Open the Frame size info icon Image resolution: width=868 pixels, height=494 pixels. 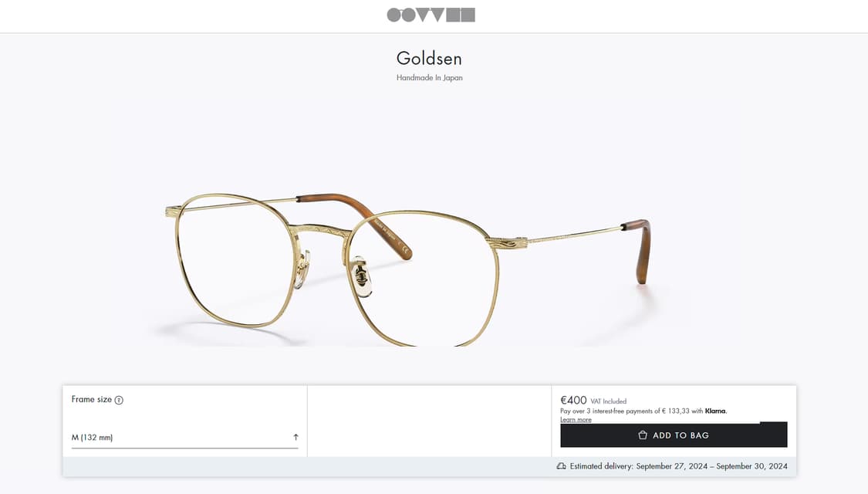click(x=119, y=400)
